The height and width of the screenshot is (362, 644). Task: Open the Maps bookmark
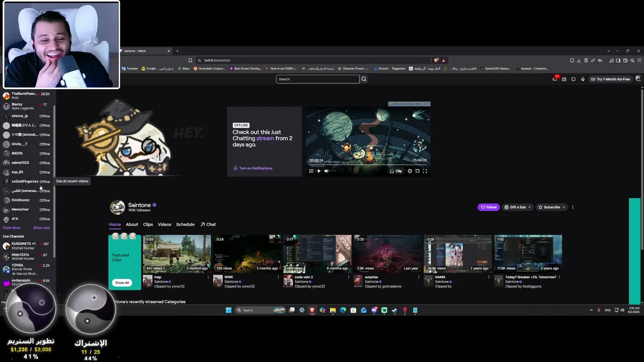184,68
